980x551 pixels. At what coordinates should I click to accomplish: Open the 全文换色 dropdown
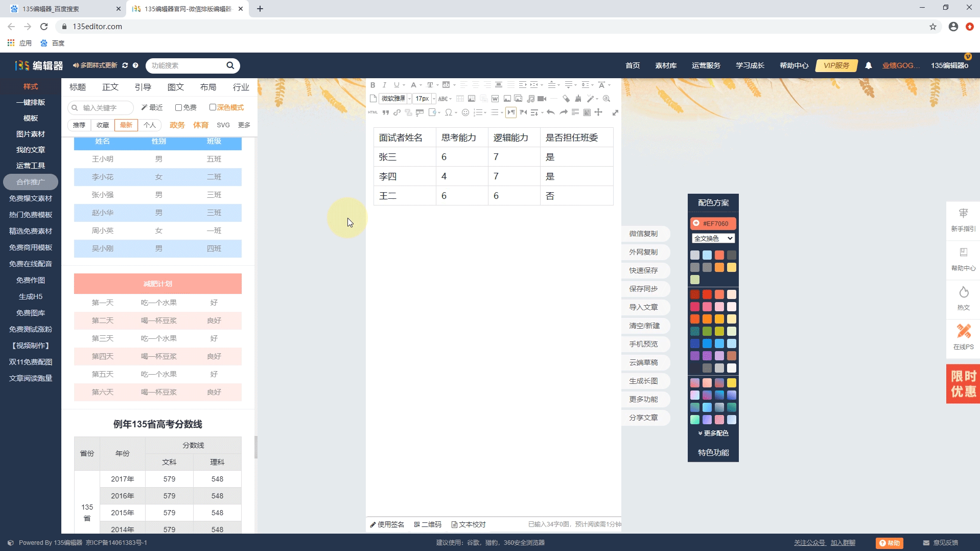pos(713,238)
